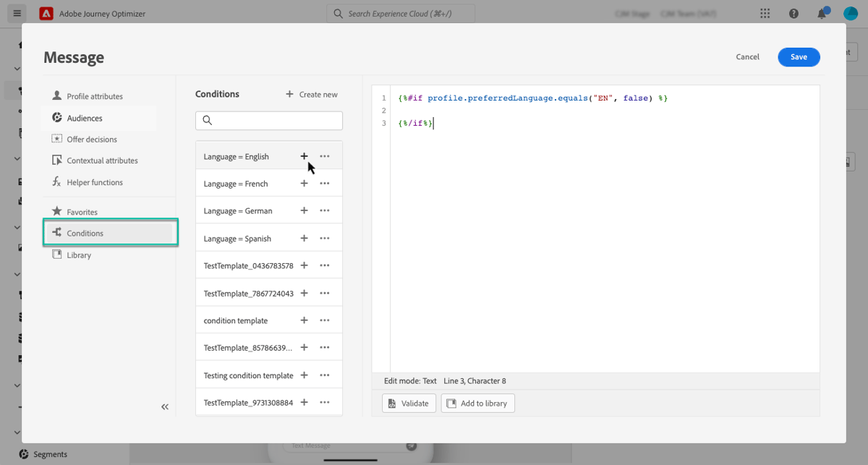Viewport: 868px width, 465px height.
Task: Open the Experience Cloud app switcher grid
Action: tap(765, 13)
